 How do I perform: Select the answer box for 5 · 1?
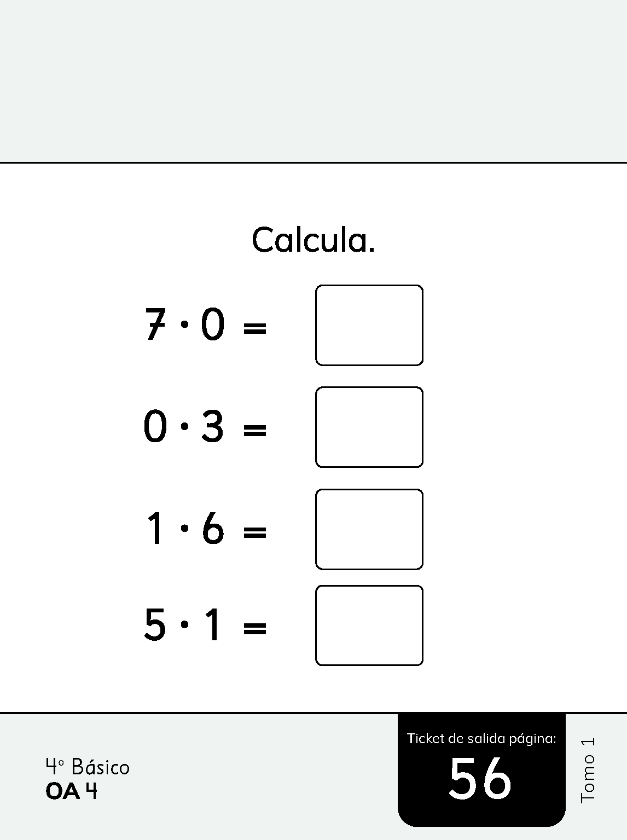[x=369, y=625]
